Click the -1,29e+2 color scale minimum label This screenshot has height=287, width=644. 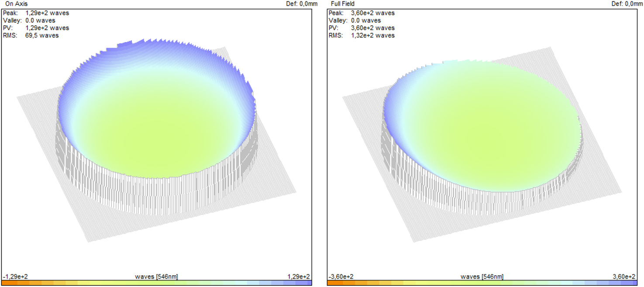(15, 277)
